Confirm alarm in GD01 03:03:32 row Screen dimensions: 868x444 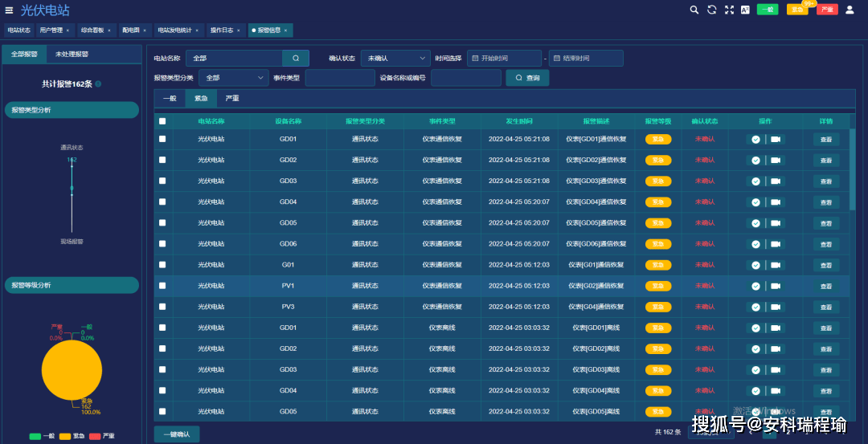755,328
